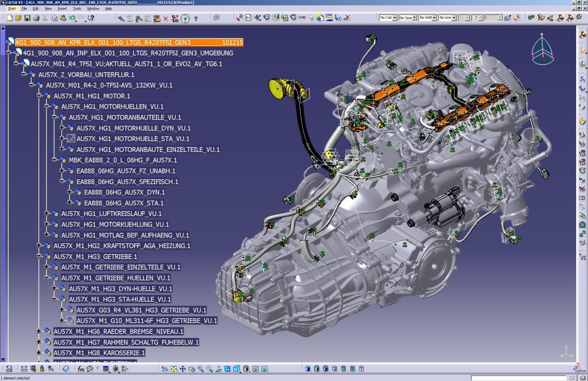Viewport: 588px width, 381px height.
Task: Click the Undo arrow icon
Action: pos(72,18)
